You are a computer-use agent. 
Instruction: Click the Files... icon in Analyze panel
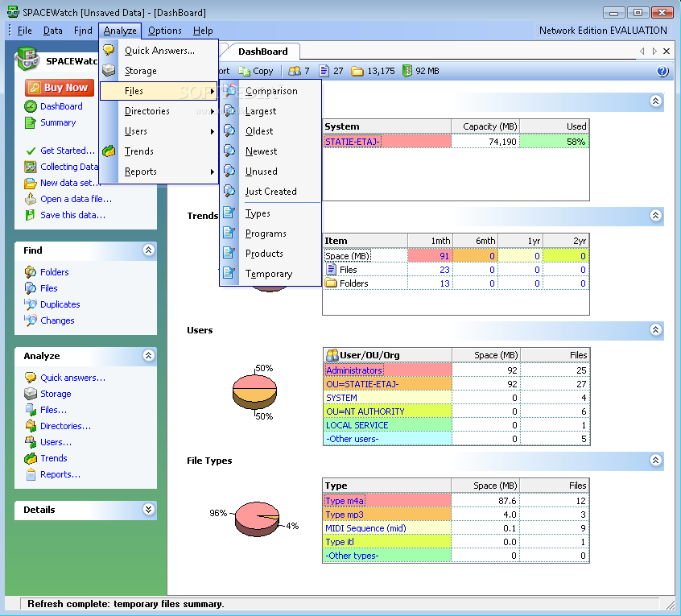(x=31, y=410)
